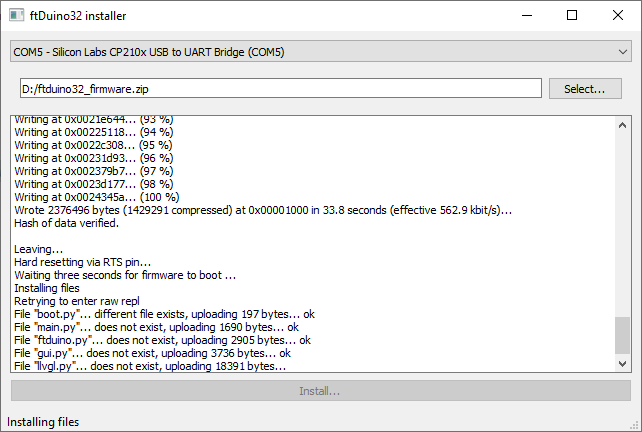Viewport: 642px width, 432px height.
Task: Click the Install... button
Action: pyautogui.click(x=321, y=391)
